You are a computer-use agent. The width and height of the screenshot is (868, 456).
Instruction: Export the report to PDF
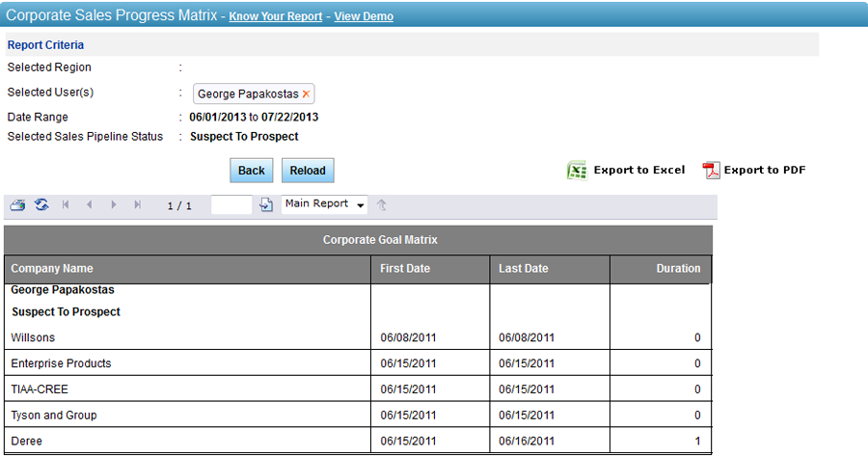[x=754, y=171]
